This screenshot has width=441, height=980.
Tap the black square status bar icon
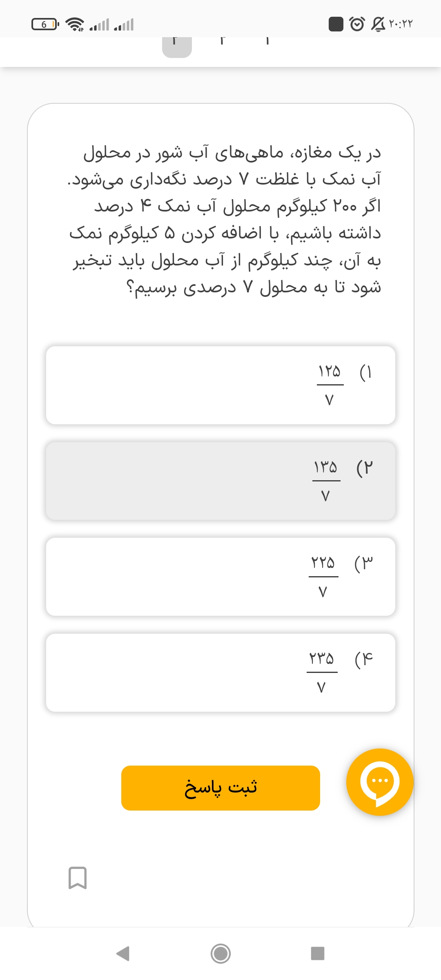[336, 24]
